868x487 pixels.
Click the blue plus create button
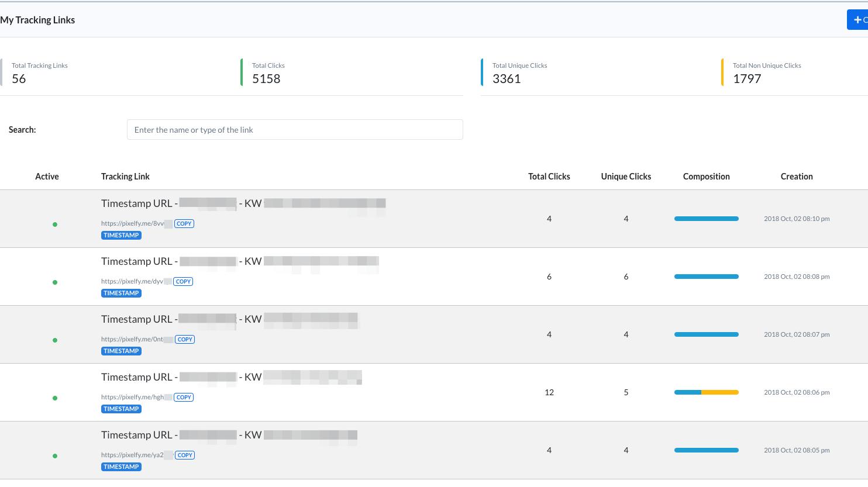click(857, 20)
